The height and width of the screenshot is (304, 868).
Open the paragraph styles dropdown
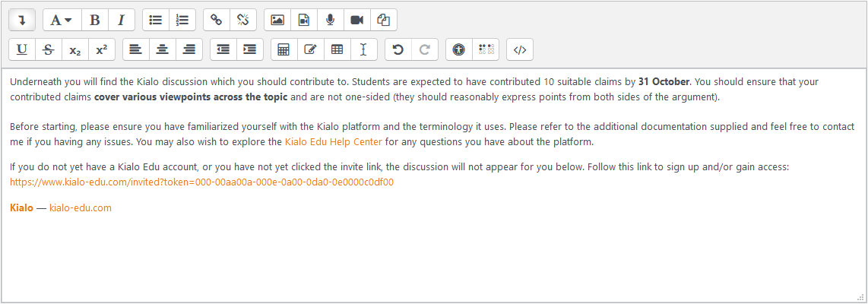click(62, 20)
